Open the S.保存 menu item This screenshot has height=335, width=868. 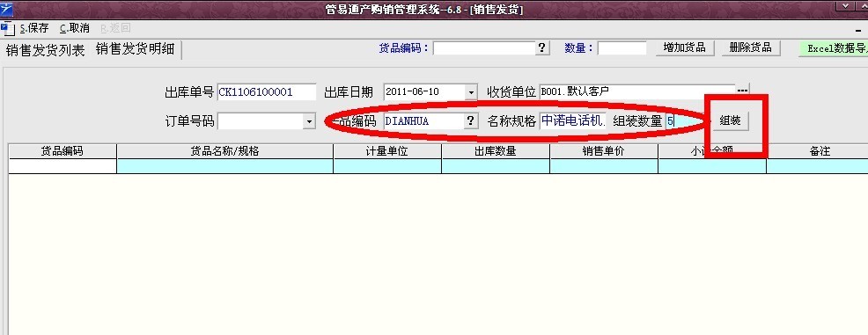tap(33, 28)
